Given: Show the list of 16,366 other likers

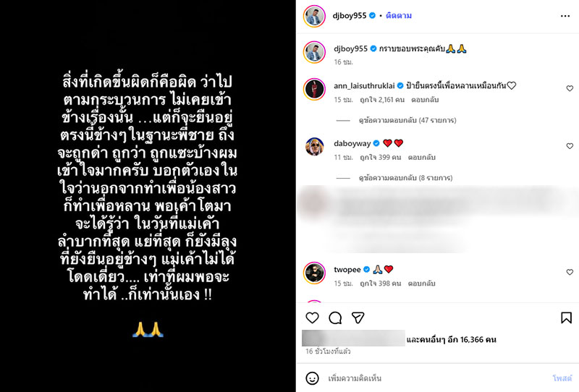Looking at the screenshot, I should click(x=451, y=340).
